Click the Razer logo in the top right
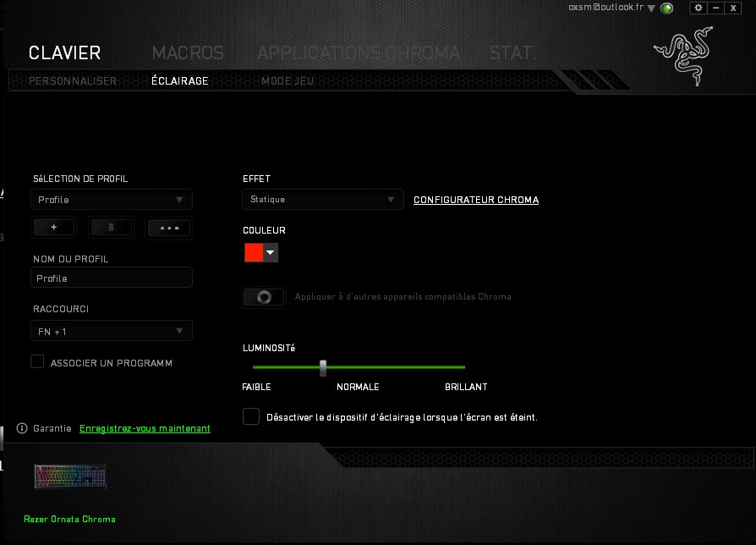 (x=683, y=52)
